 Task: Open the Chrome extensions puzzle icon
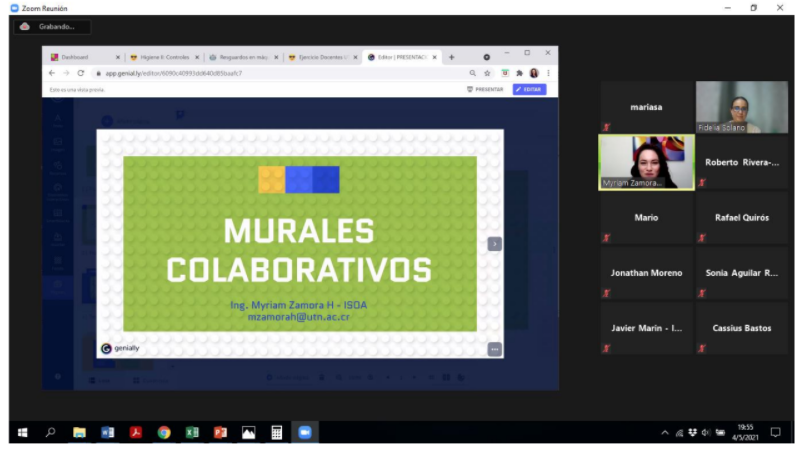tap(519, 73)
